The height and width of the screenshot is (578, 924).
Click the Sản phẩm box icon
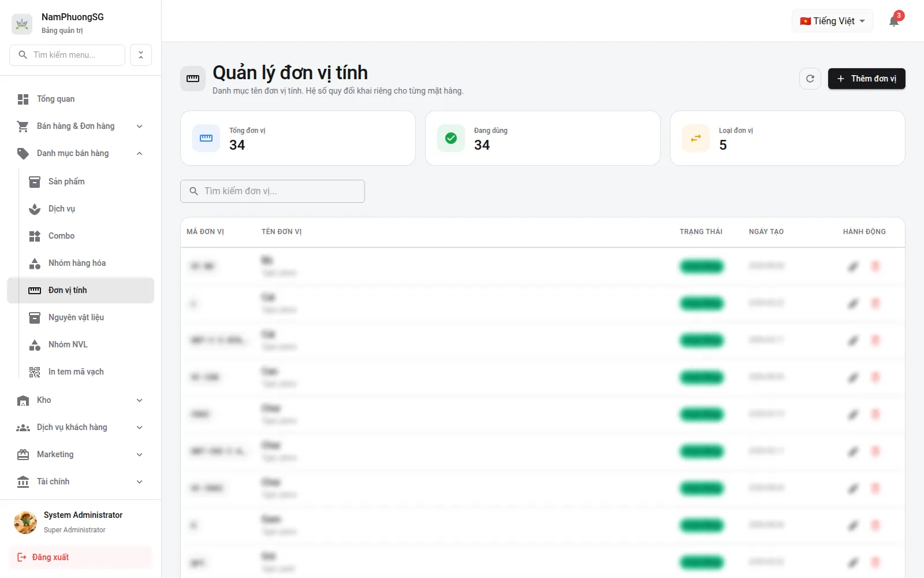[x=35, y=181]
